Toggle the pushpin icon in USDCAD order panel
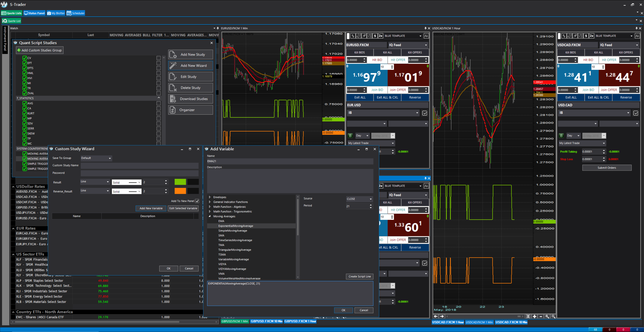 pos(575,36)
